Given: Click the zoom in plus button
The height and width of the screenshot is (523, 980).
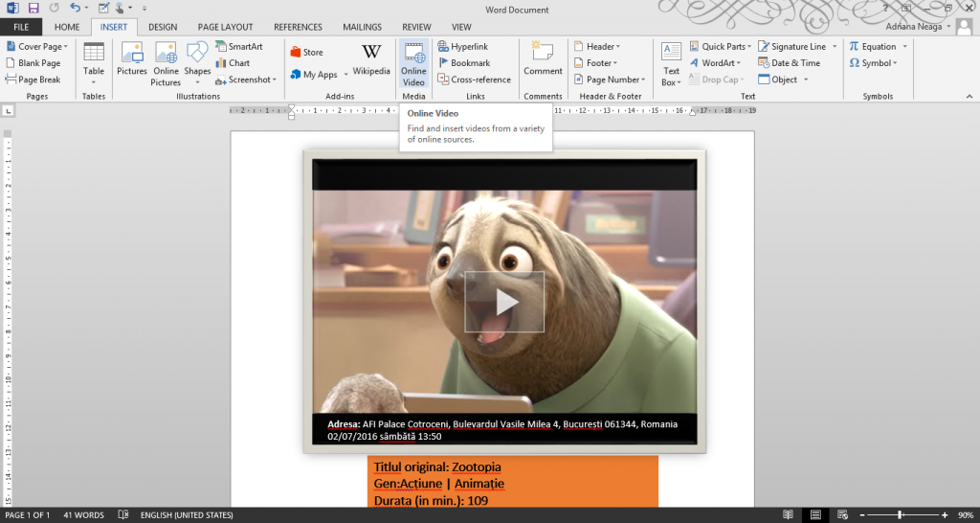Looking at the screenshot, I should point(945,515).
